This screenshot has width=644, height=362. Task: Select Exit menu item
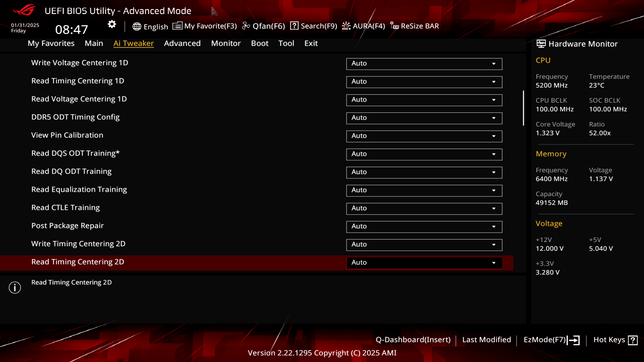[311, 43]
